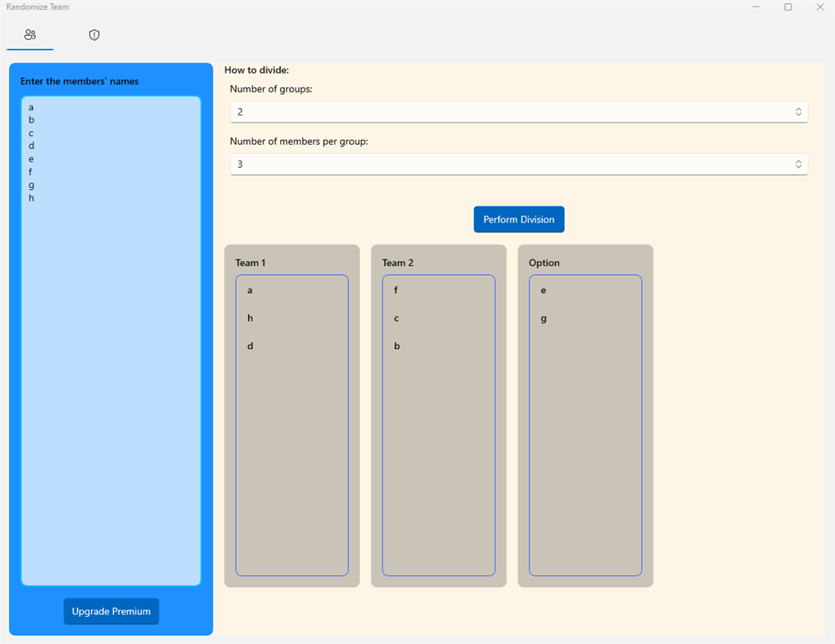Screen dimensions: 835x644
Task: Select member 'g' in the Option list
Action: click(543, 317)
